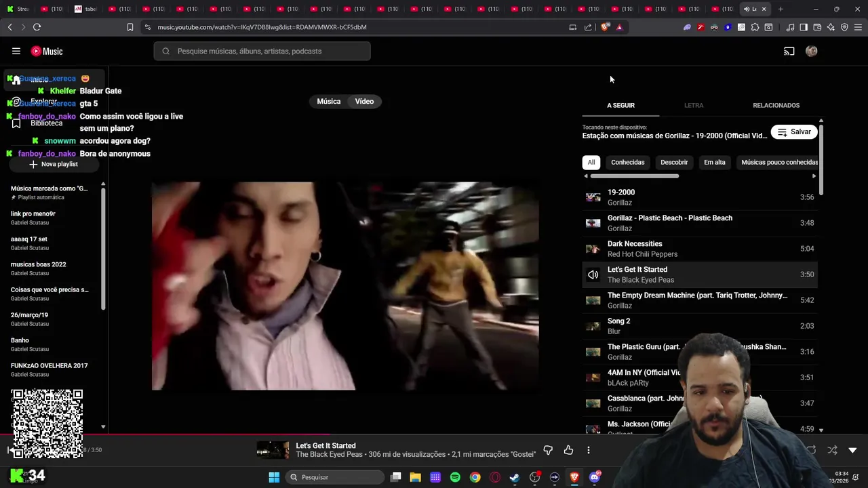Open the media control music note icon
Image resolution: width=868 pixels, height=488 pixels.
790,27
